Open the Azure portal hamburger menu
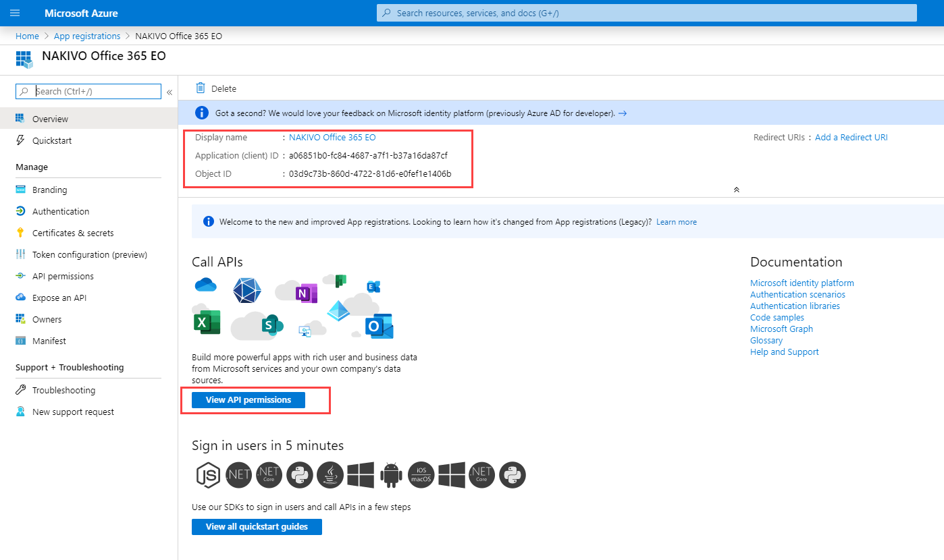 point(15,13)
